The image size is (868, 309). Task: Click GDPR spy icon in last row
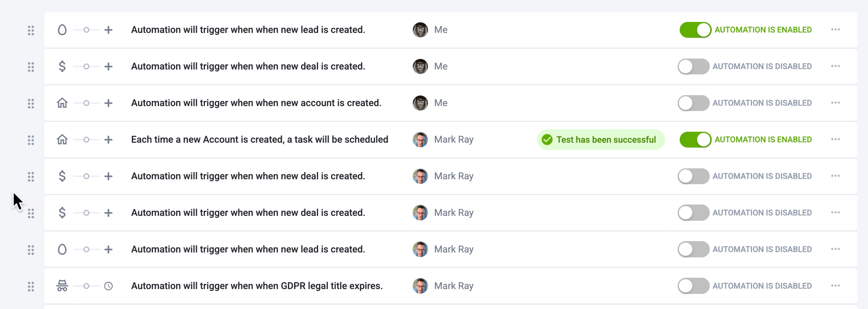pyautogui.click(x=62, y=286)
